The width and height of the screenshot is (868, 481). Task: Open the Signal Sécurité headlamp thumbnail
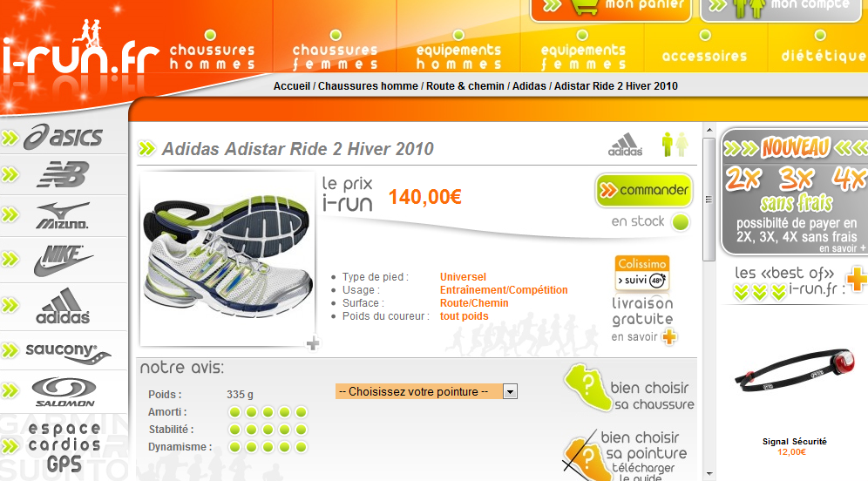pos(795,369)
